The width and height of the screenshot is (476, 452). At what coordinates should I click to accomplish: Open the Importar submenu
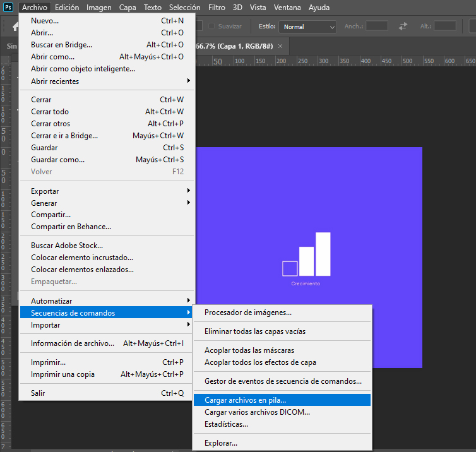pyautogui.click(x=107, y=325)
